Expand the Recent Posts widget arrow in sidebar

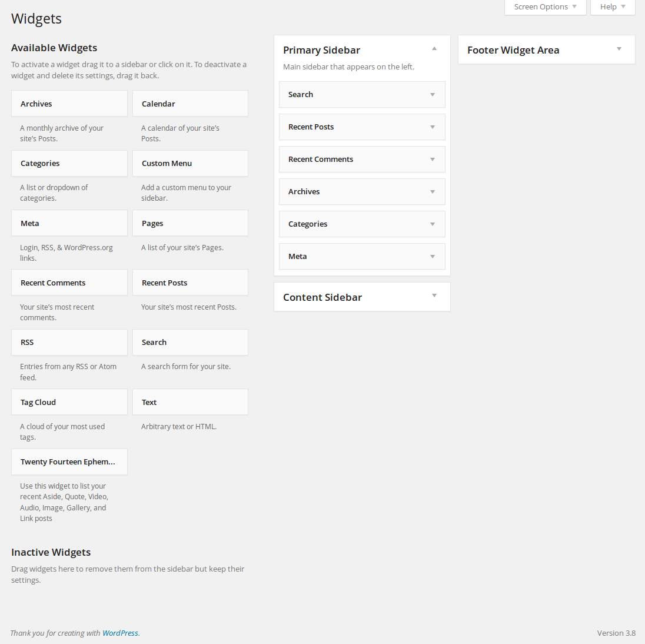433,127
